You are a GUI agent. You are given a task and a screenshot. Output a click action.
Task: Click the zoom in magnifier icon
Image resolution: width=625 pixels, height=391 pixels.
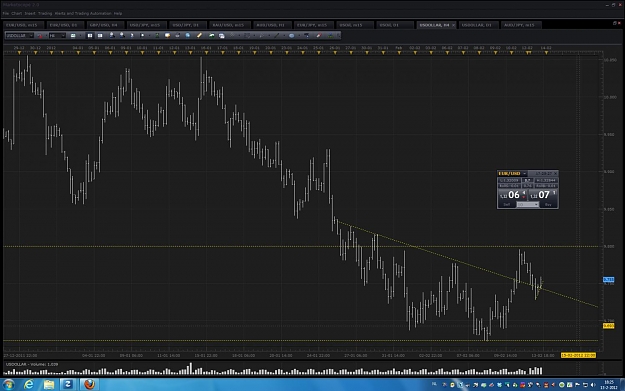coord(112,35)
